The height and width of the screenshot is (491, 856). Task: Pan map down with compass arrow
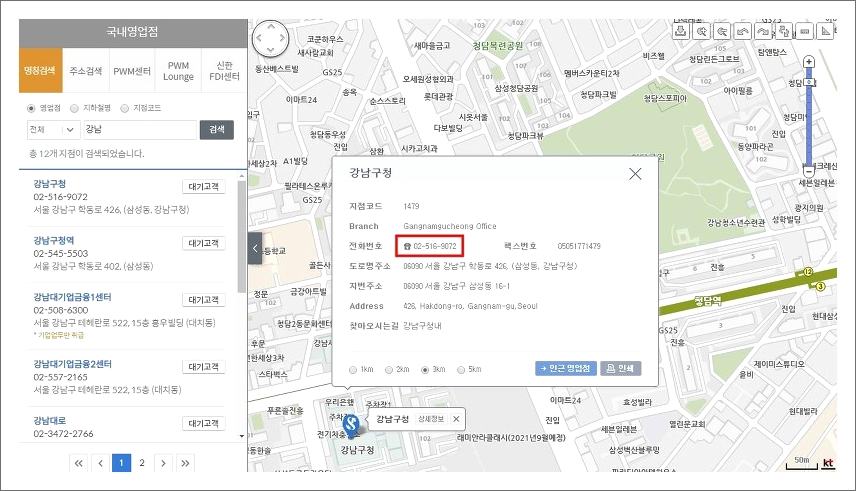coord(270,50)
